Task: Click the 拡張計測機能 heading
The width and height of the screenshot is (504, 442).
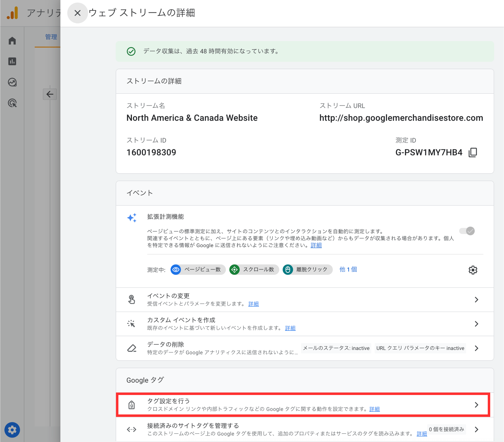Action: (165, 217)
